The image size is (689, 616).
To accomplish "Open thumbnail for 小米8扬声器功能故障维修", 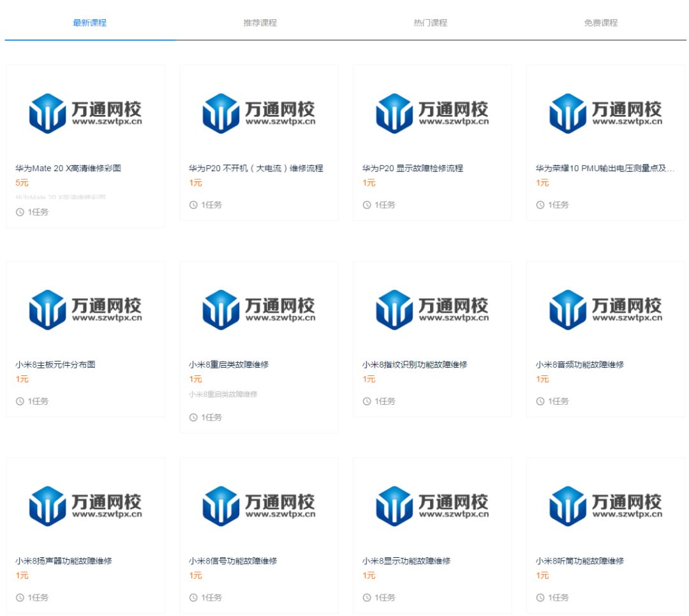I will point(85,506).
